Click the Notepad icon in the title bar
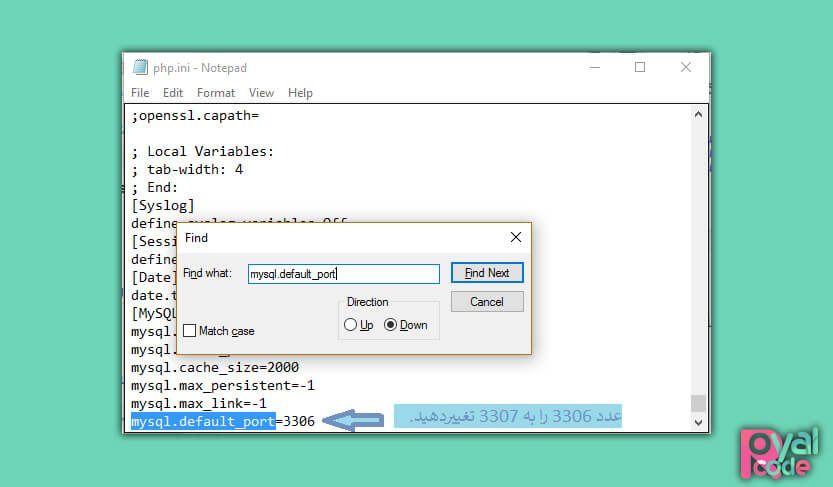The width and height of the screenshot is (833, 487). click(x=140, y=67)
